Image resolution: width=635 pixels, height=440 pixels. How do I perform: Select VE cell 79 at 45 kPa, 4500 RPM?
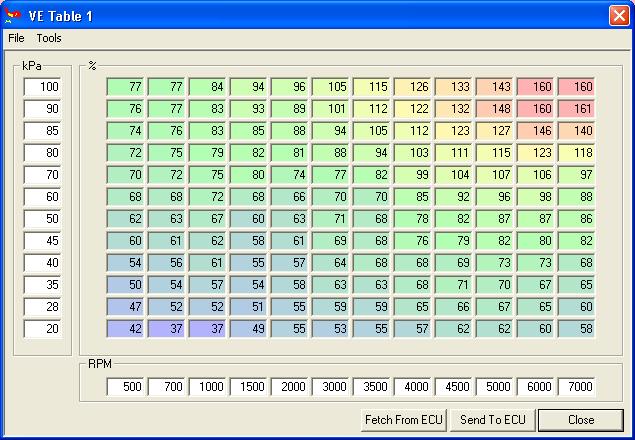point(454,241)
